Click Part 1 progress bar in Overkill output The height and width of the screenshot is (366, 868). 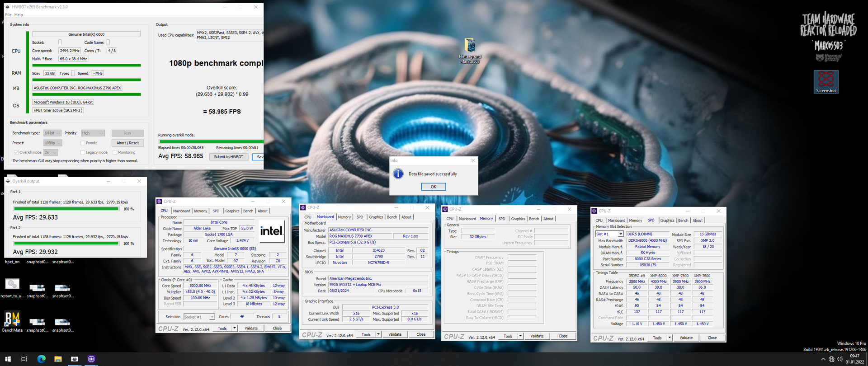pyautogui.click(x=66, y=209)
